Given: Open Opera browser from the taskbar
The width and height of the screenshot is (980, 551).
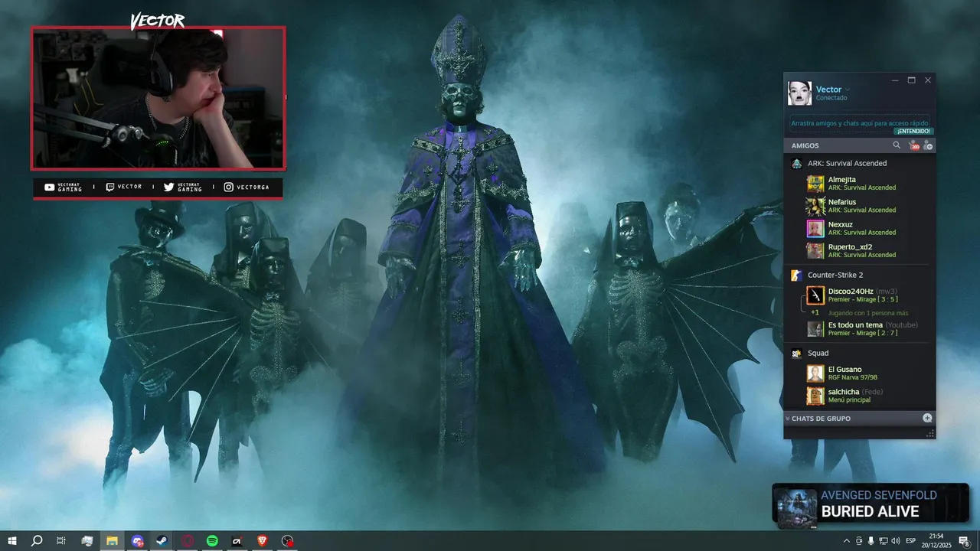Looking at the screenshot, I should point(188,541).
